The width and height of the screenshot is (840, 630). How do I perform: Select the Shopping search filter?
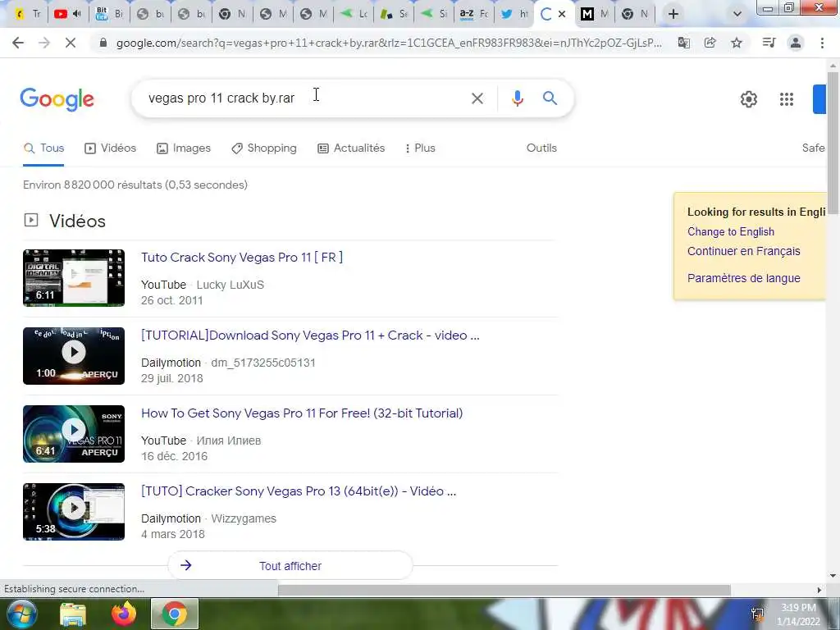264,148
